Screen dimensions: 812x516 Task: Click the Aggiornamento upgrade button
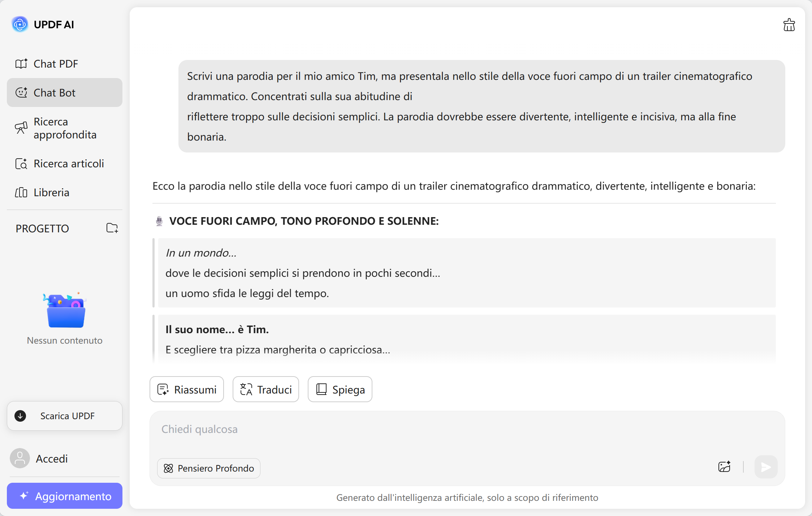[x=65, y=496]
